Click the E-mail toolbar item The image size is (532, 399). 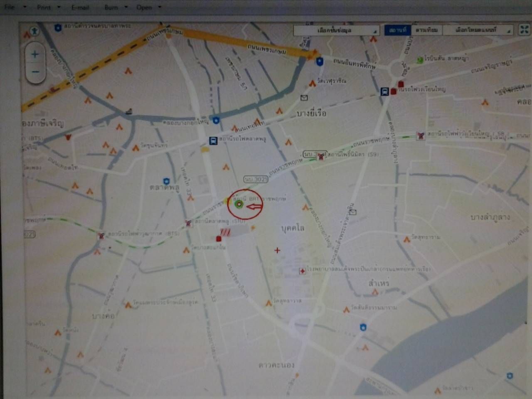click(80, 7)
